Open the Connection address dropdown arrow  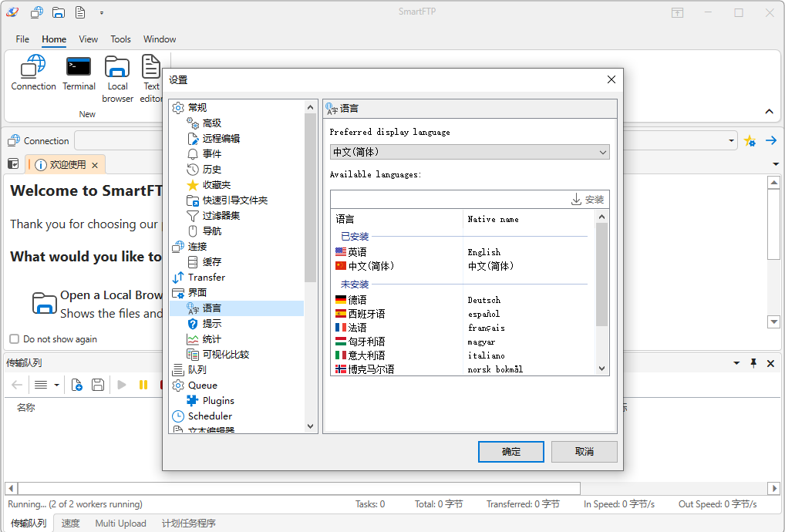732,140
